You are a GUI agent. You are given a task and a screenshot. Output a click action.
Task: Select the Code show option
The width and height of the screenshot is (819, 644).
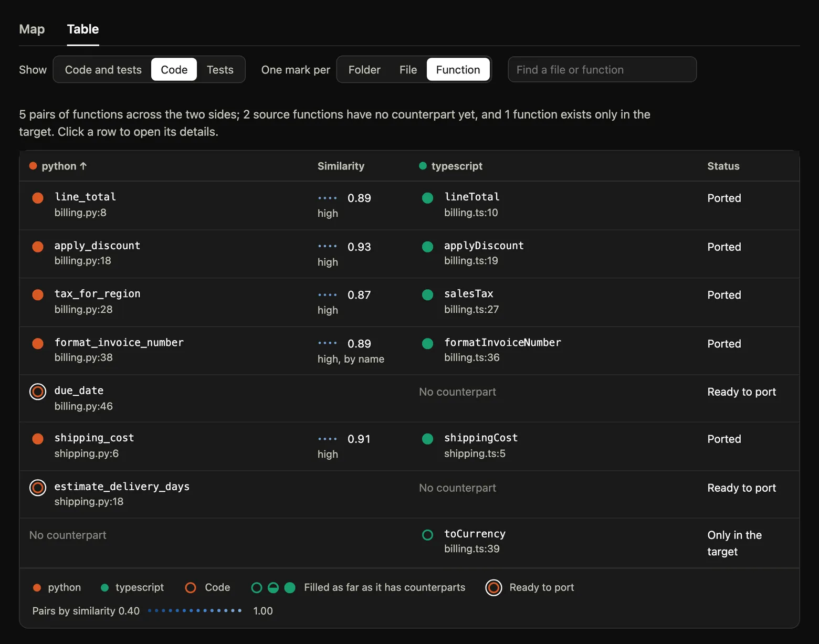click(174, 70)
